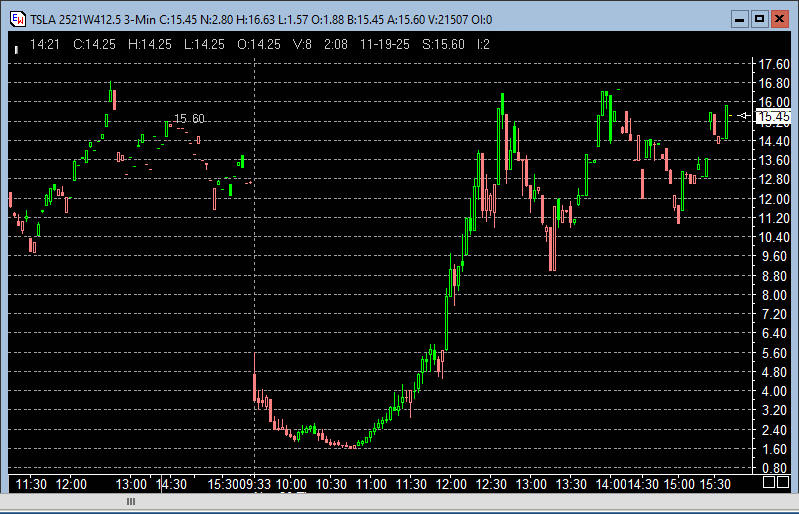799x514 pixels.
Task: Click the 09:33 session open time marker
Action: pyautogui.click(x=256, y=484)
